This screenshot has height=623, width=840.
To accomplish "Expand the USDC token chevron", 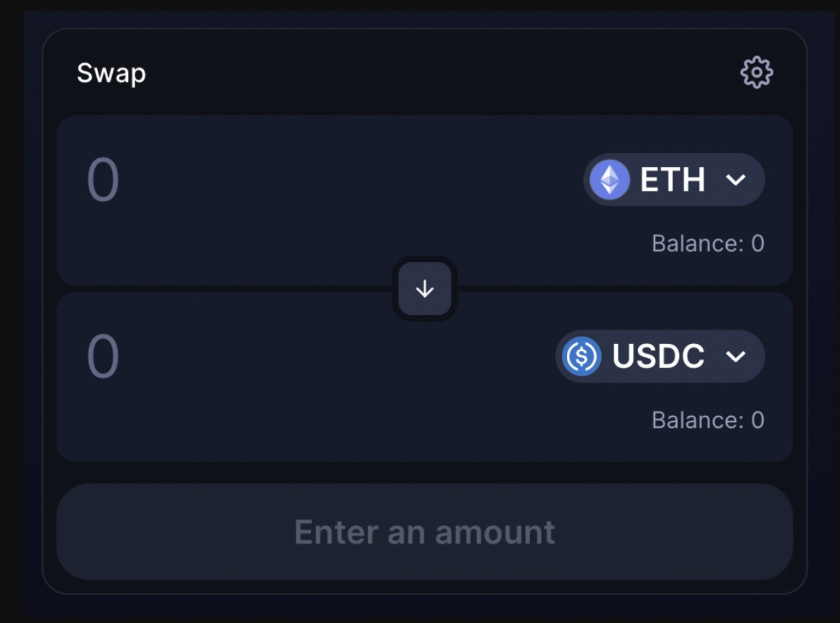I will [736, 356].
